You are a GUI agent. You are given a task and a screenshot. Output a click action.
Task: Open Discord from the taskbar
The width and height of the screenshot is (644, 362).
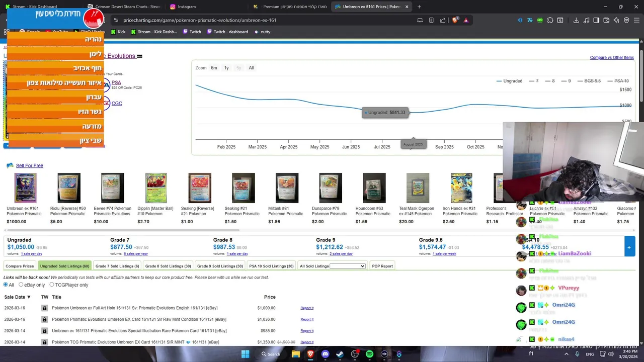[325, 354]
